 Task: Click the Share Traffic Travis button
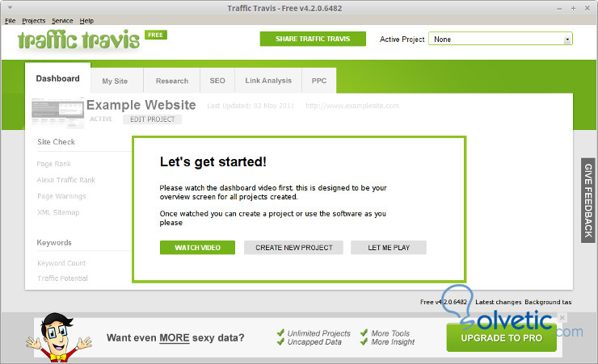pos(313,39)
